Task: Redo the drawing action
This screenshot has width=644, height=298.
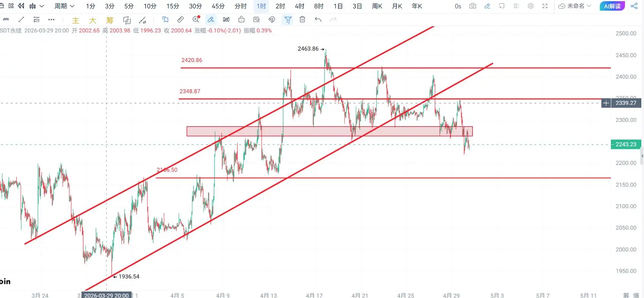Action: click(333, 19)
